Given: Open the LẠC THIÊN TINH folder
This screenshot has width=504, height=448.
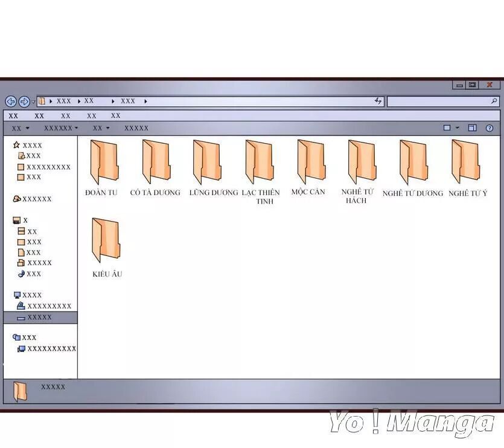Looking at the screenshot, I should [260, 162].
